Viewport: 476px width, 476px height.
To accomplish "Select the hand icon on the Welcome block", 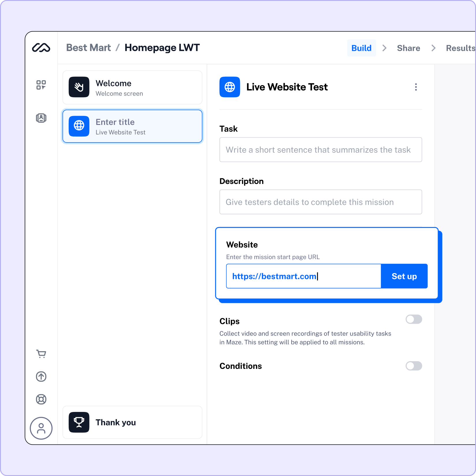I will click(x=79, y=87).
